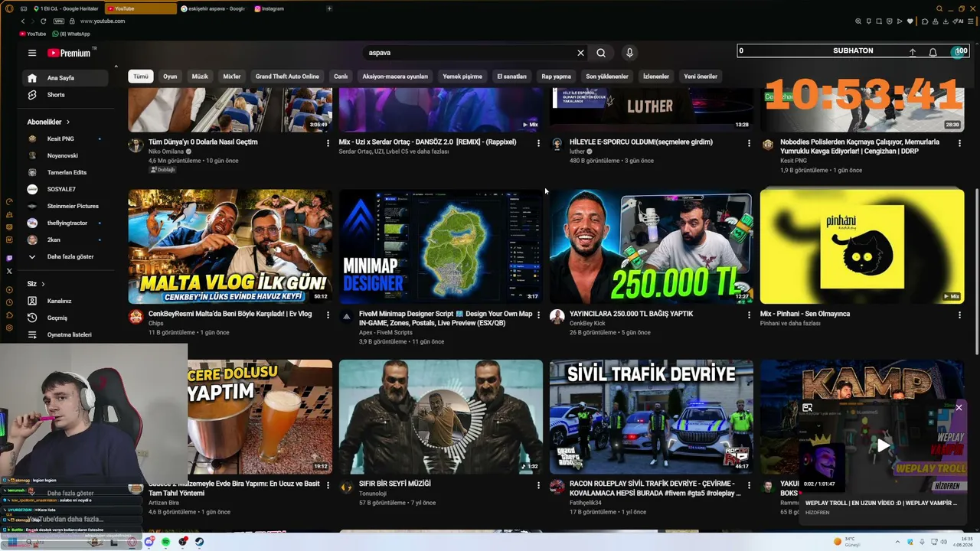The image size is (980, 551).
Task: Select the Yemek pişirme filter chip
Action: (462, 77)
